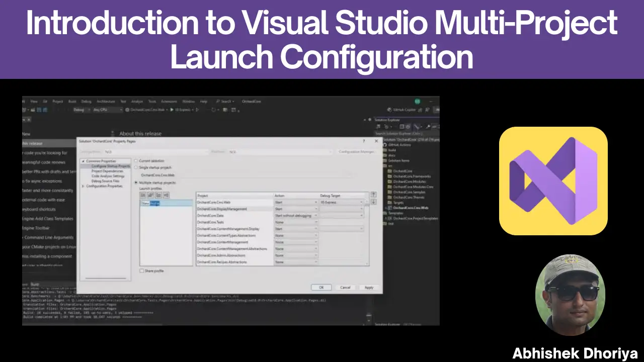
Task: Select the Current selection radio button
Action: click(136, 161)
